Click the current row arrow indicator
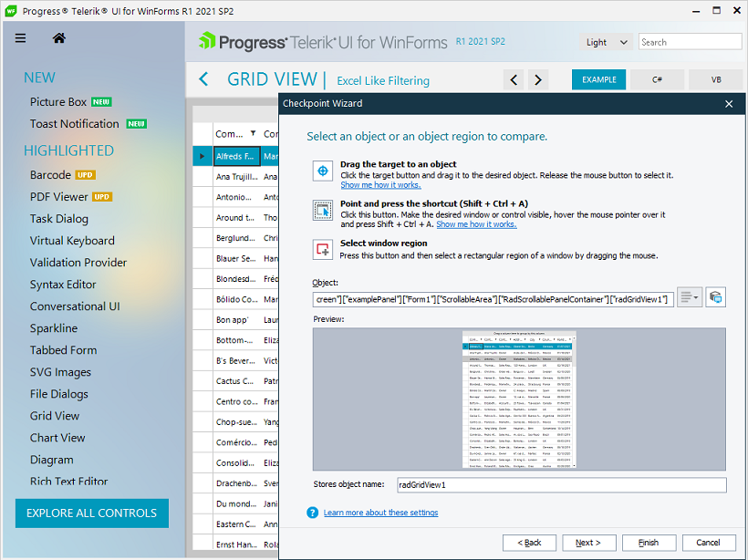The height and width of the screenshot is (560, 748). click(x=203, y=156)
